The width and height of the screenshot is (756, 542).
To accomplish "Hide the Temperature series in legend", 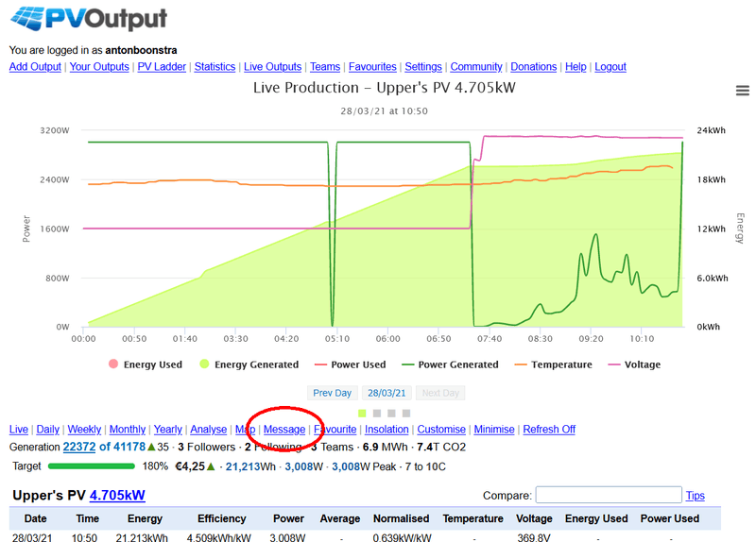I will tap(554, 364).
